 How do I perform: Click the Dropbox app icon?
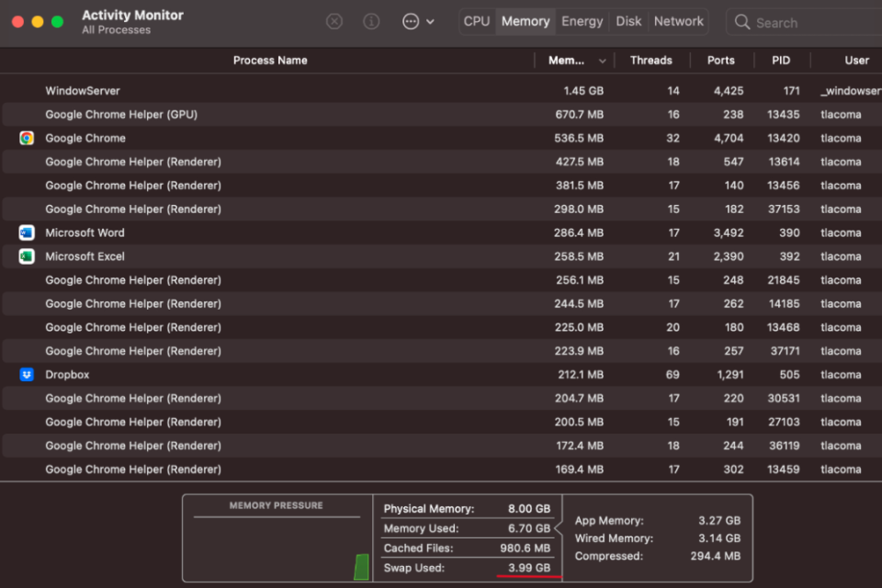(x=27, y=374)
